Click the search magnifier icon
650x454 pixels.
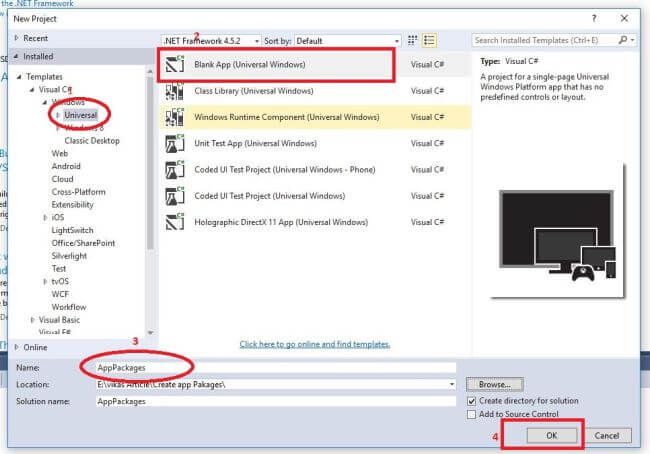pos(622,40)
